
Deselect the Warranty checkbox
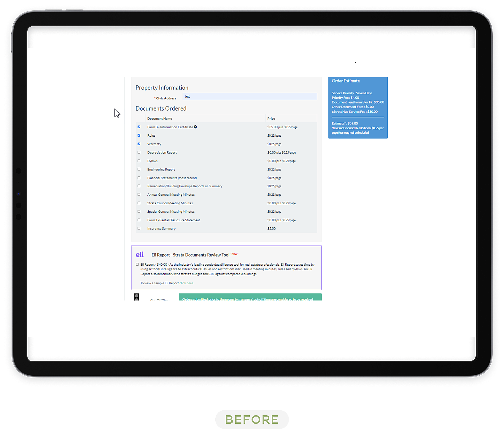[x=139, y=144]
